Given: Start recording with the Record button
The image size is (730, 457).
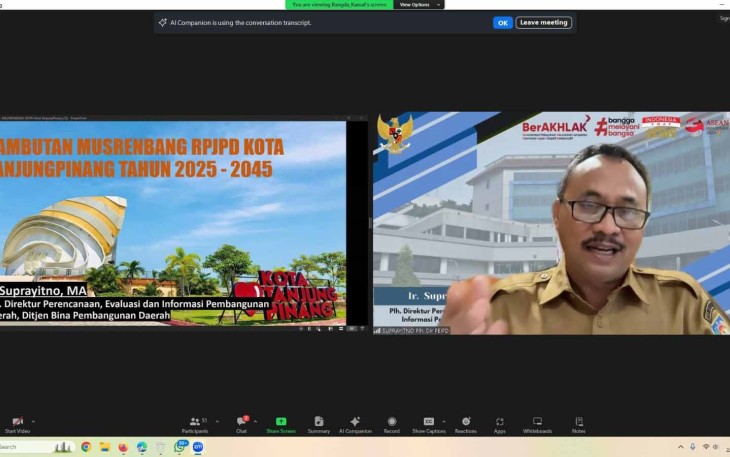Looking at the screenshot, I should (392, 425).
